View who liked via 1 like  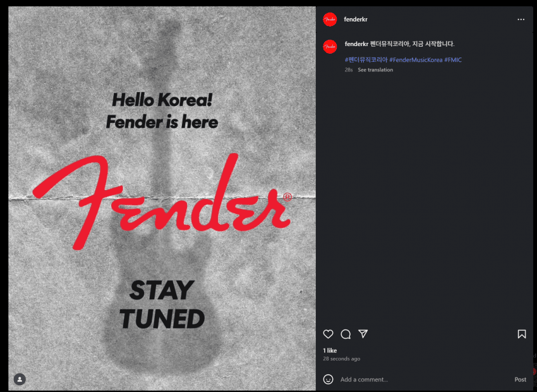(x=330, y=350)
